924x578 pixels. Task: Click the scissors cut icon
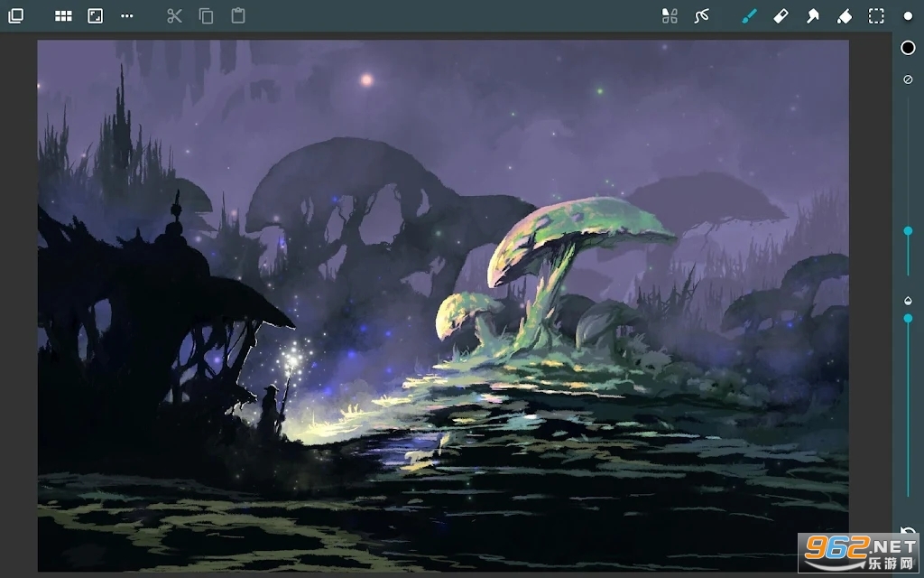[174, 16]
